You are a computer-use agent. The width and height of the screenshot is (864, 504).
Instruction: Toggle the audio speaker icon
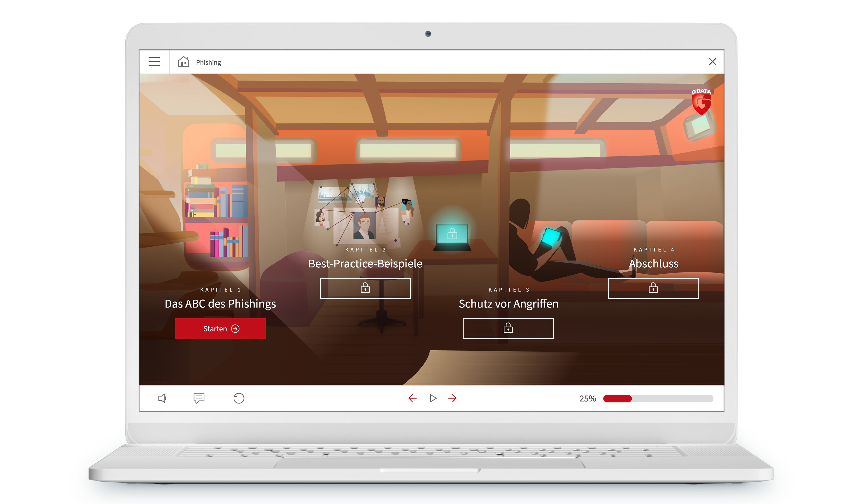[x=162, y=398]
